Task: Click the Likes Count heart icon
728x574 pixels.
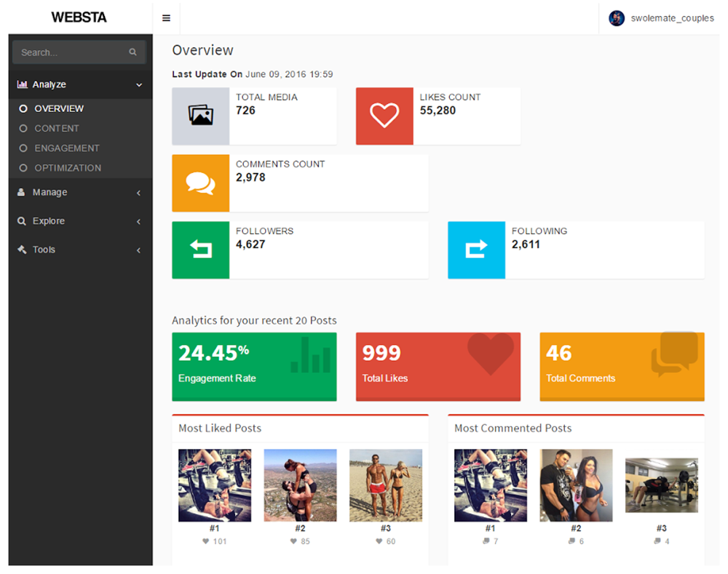Action: (x=384, y=116)
